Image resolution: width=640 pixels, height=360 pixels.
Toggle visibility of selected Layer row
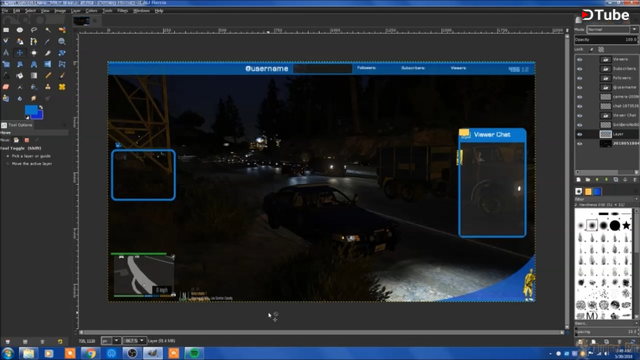(x=580, y=134)
